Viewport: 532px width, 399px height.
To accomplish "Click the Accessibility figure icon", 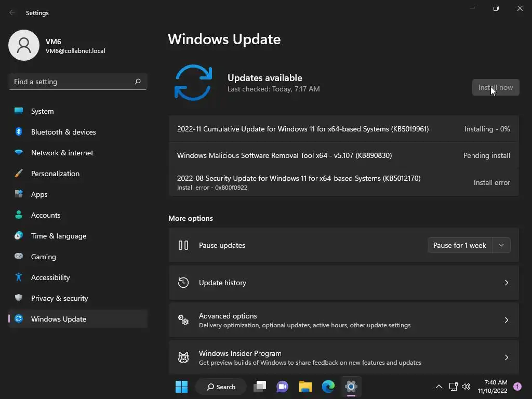I will coord(19,277).
